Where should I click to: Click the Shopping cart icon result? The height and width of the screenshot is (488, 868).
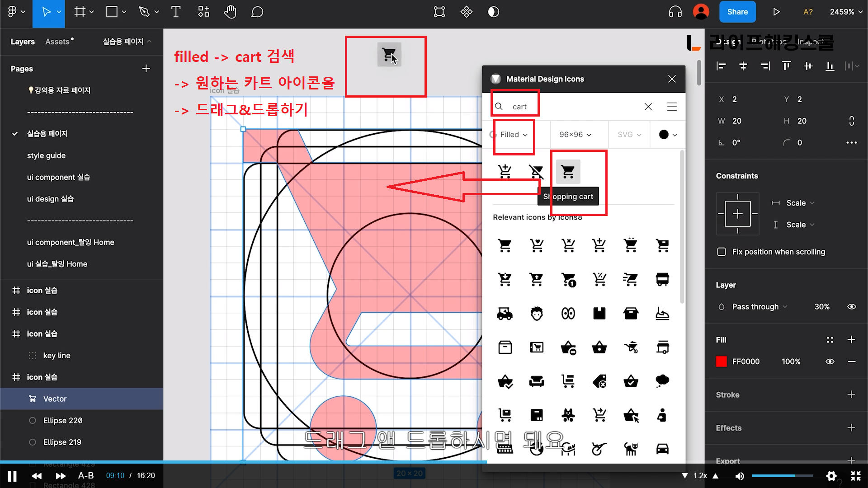coord(568,172)
